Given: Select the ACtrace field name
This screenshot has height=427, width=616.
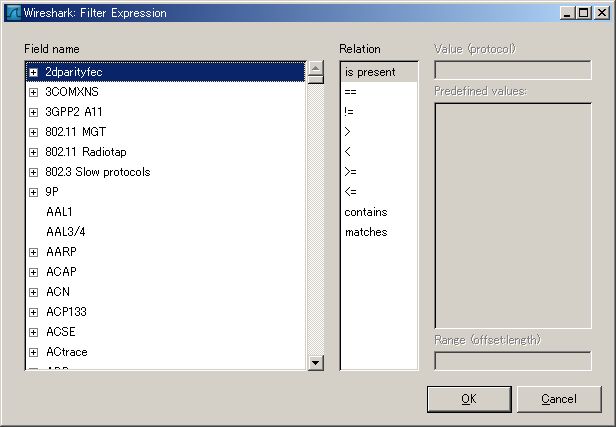Looking at the screenshot, I should (67, 352).
